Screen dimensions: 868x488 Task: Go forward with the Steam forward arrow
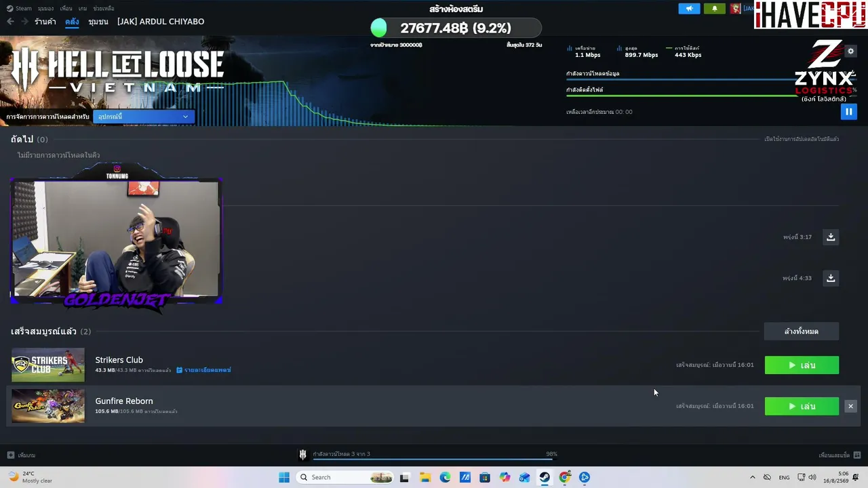pyautogui.click(x=24, y=22)
